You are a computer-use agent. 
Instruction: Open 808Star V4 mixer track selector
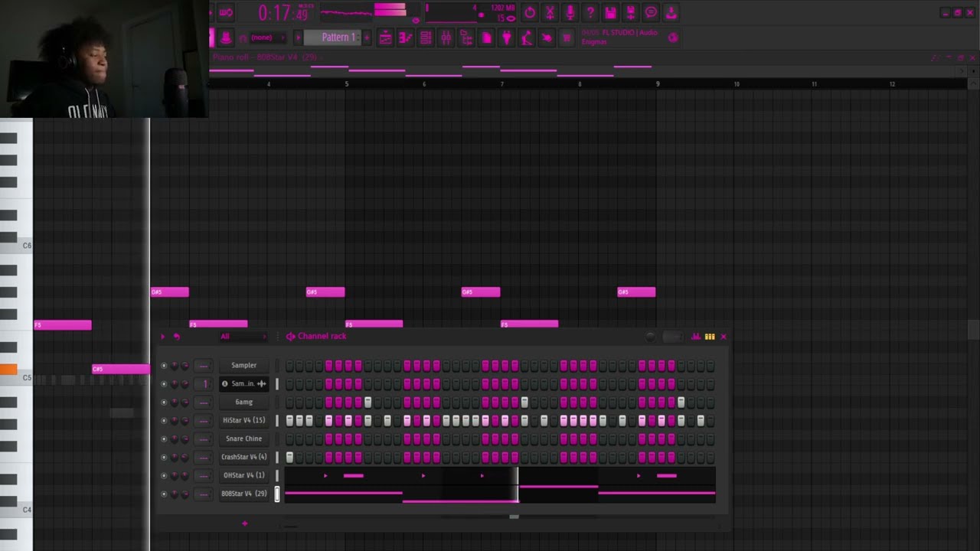coord(204,494)
